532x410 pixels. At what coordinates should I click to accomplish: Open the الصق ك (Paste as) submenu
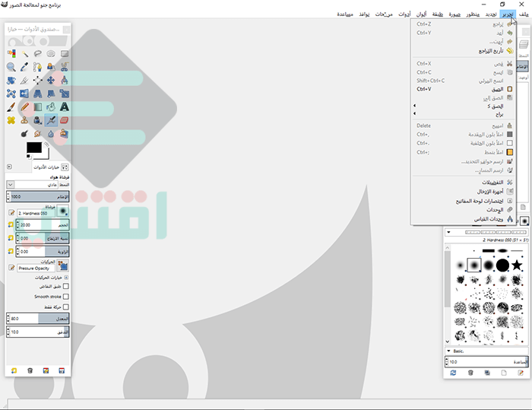click(x=463, y=106)
